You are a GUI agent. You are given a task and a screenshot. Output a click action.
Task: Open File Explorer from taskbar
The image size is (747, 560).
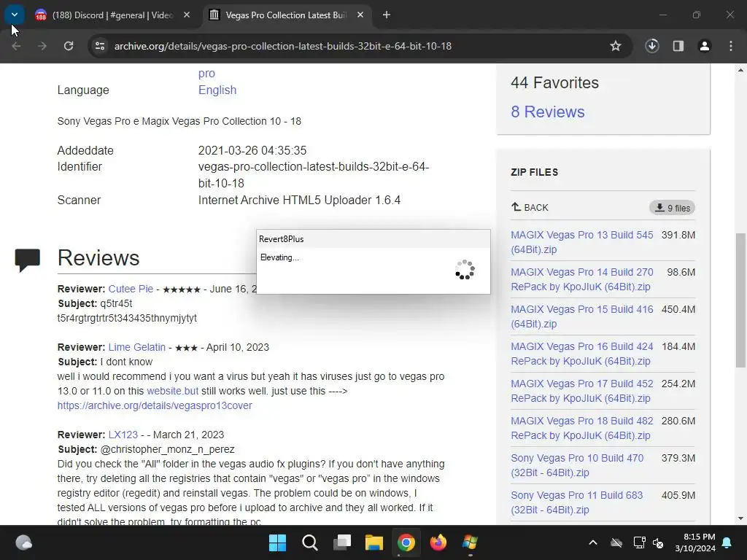point(374,542)
